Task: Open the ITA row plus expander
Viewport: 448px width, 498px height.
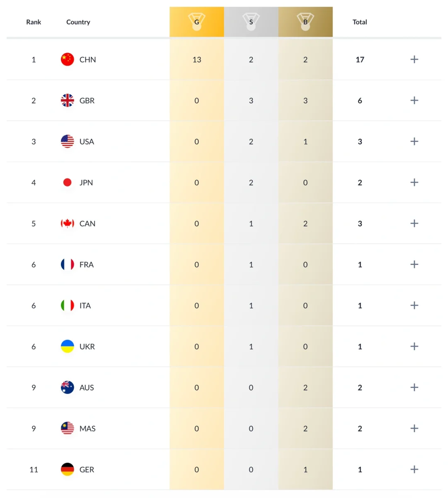Action: point(414,305)
